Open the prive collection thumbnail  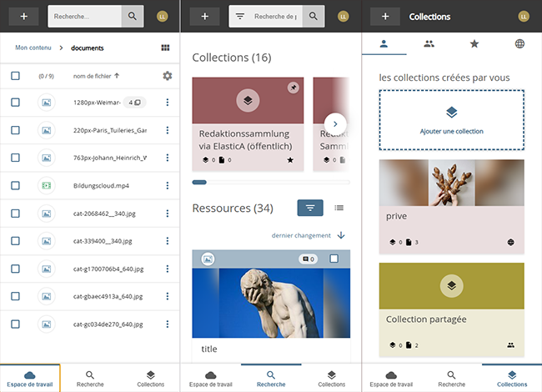451,183
